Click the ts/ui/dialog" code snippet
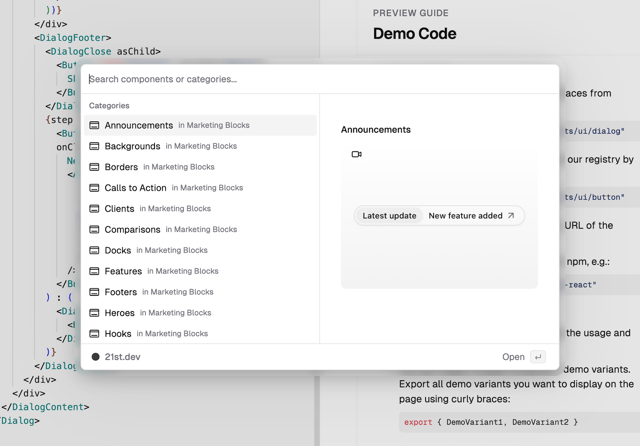640x446 pixels. (x=594, y=131)
